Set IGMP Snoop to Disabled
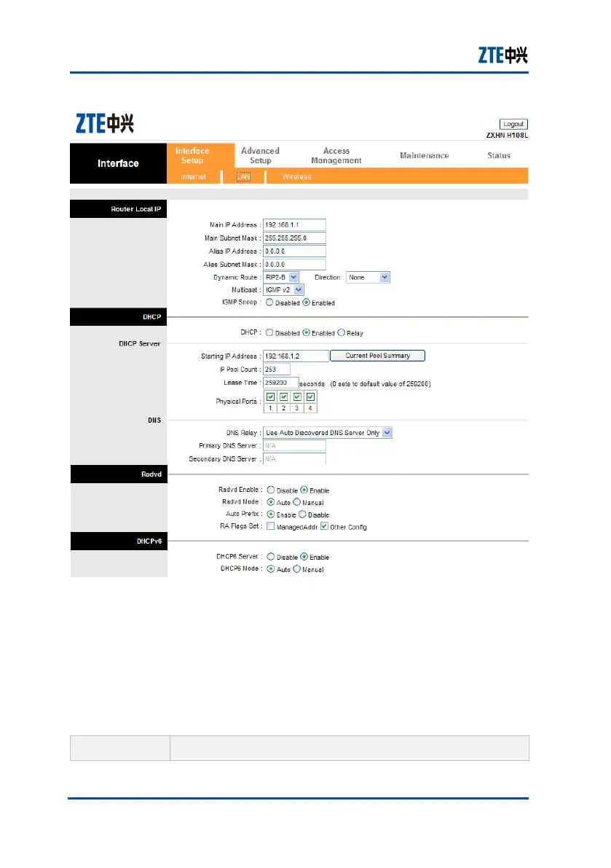 pos(269,302)
